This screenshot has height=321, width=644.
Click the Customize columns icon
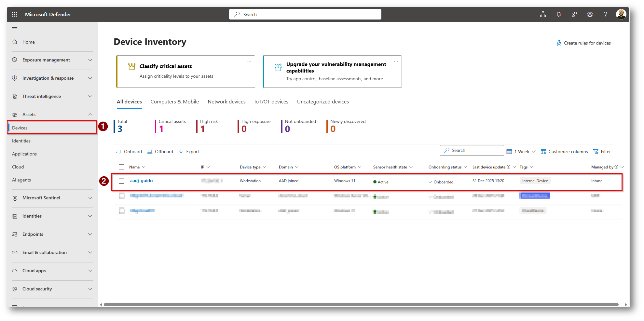[x=543, y=152]
